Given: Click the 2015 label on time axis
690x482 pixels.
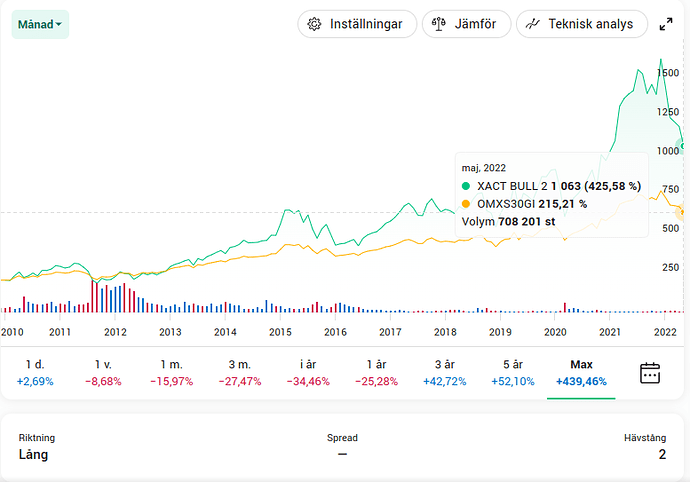Looking at the screenshot, I should tap(280, 332).
